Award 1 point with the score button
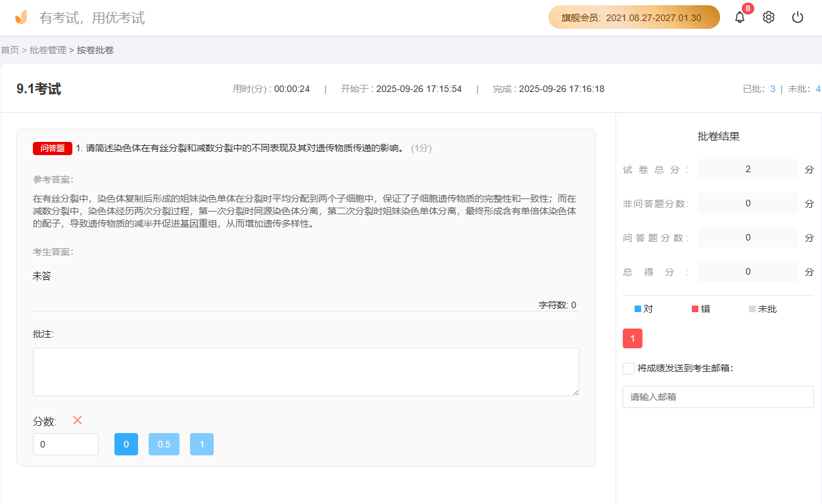 (x=201, y=444)
